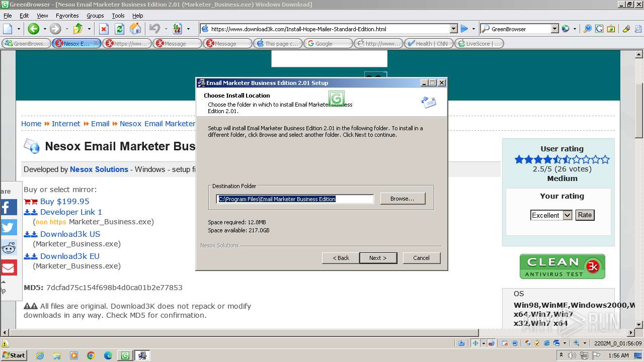Open Google Chrome from the taskbar
The image size is (644, 362).
[91, 355]
